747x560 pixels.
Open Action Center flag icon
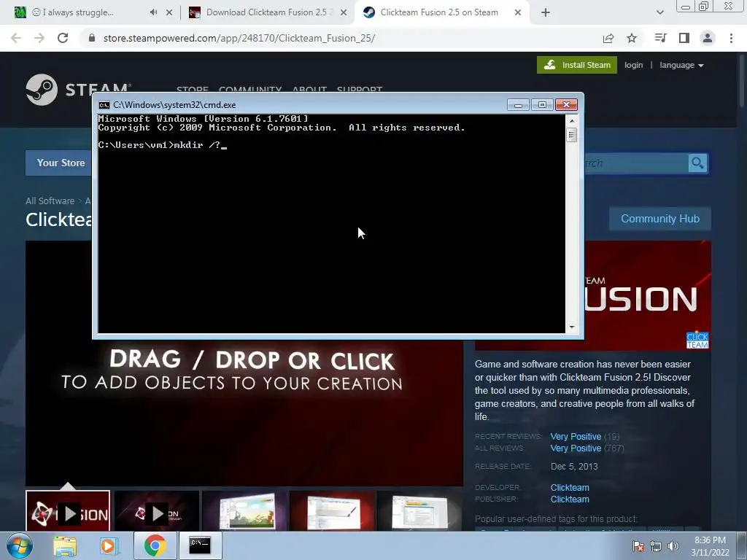638,546
